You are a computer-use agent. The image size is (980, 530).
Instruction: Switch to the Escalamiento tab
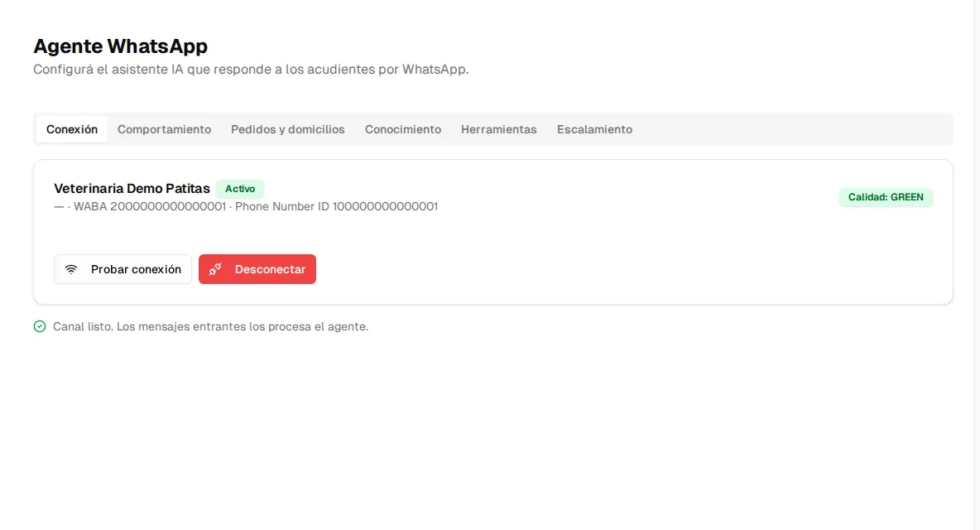pyautogui.click(x=594, y=129)
